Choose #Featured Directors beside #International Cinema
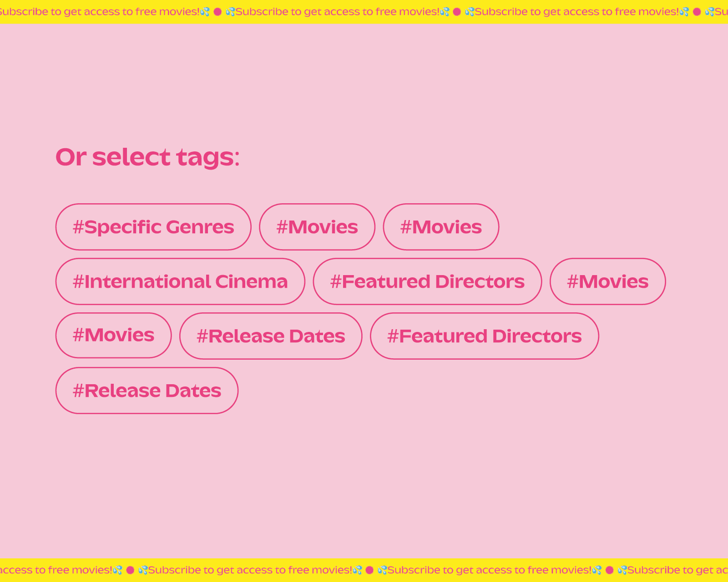The image size is (728, 582). [x=427, y=281]
